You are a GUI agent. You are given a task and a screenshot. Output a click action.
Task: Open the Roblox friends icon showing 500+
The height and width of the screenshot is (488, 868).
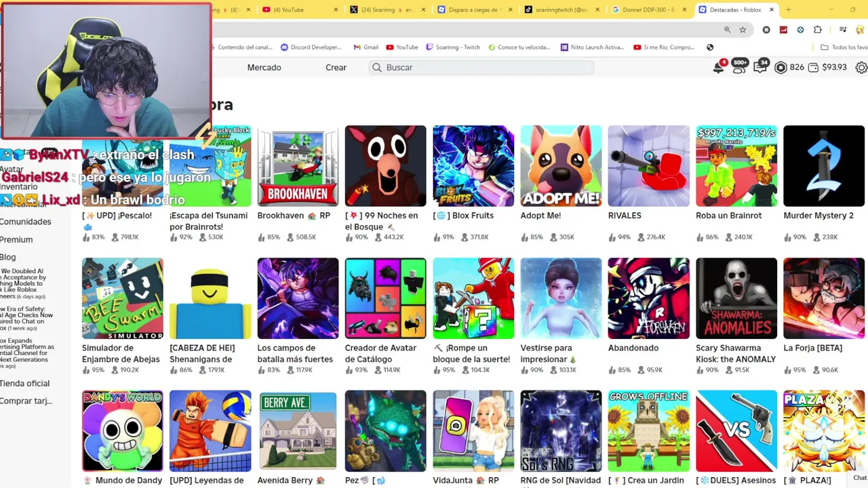739,66
